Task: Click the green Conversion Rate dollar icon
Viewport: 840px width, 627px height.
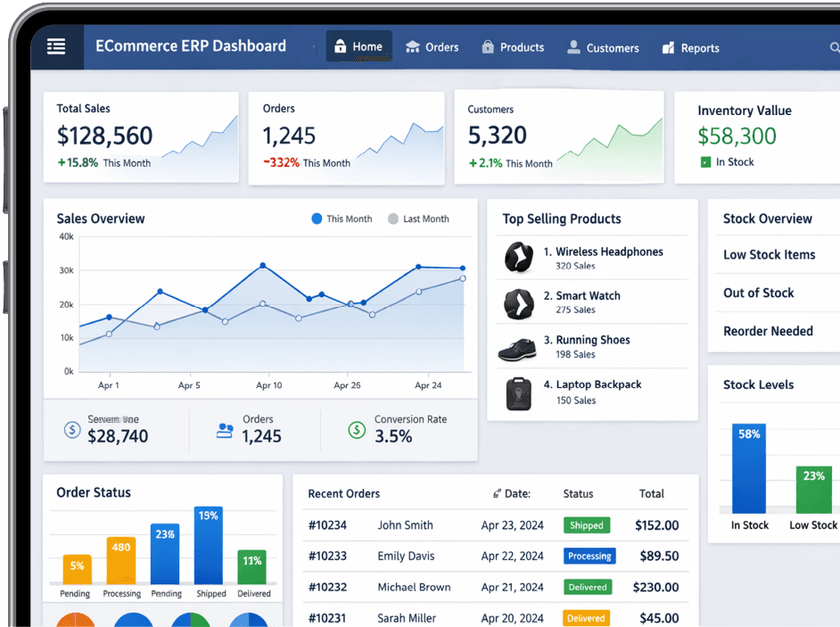Action: 357,429
